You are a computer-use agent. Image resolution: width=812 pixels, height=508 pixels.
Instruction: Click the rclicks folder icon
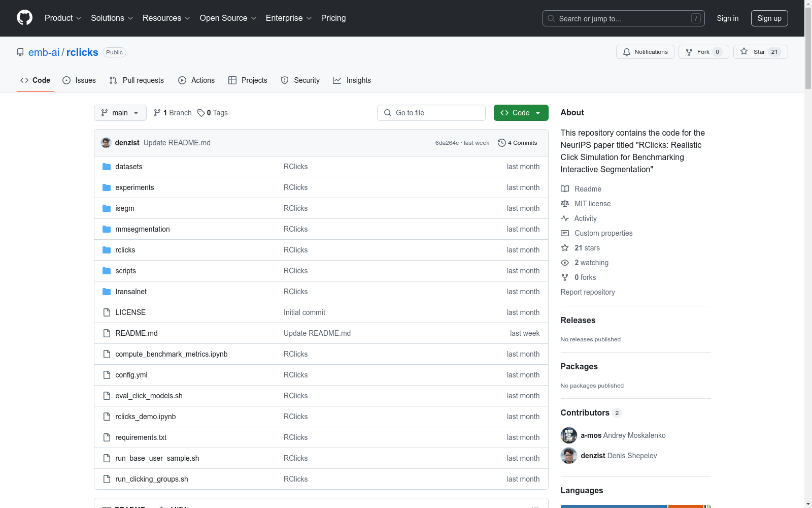[x=107, y=250]
